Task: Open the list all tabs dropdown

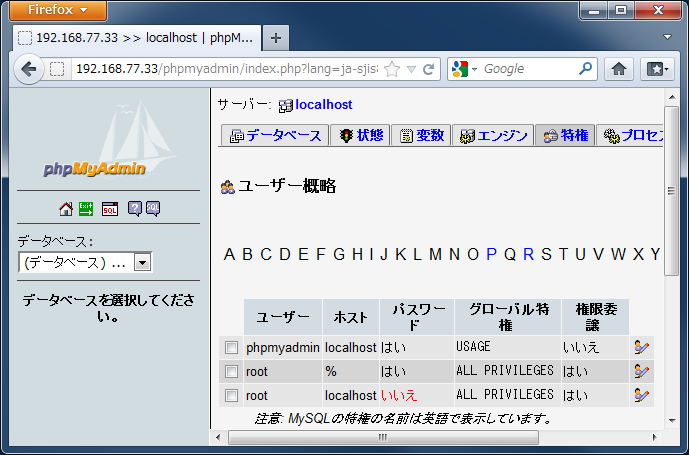Action: tap(667, 37)
